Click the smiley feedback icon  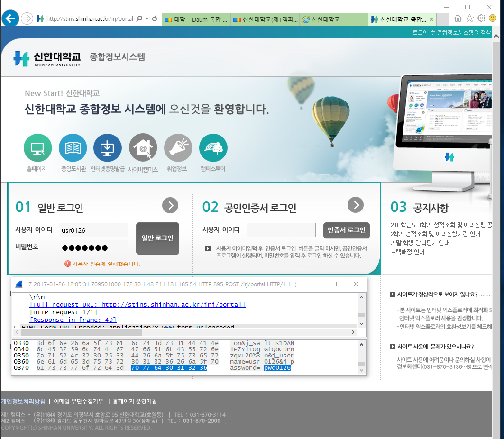coord(493,18)
